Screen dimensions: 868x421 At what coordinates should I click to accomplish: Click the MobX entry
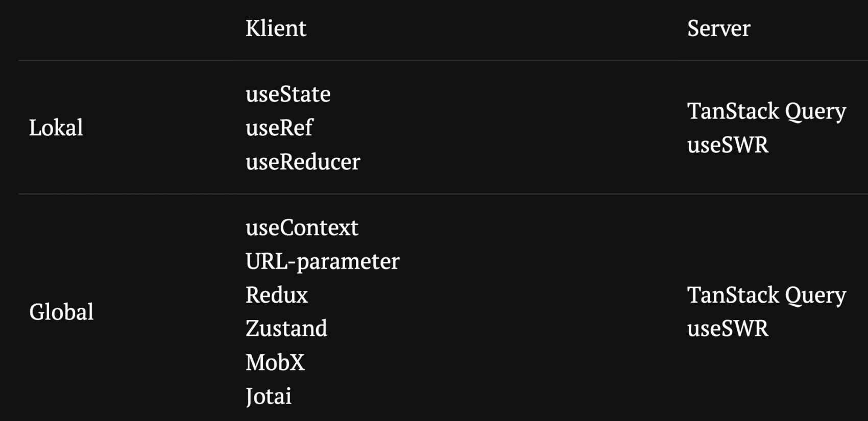(x=275, y=362)
